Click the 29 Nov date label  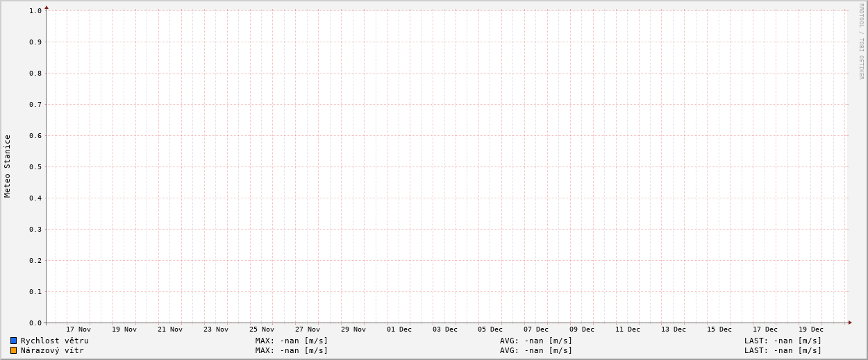353,329
